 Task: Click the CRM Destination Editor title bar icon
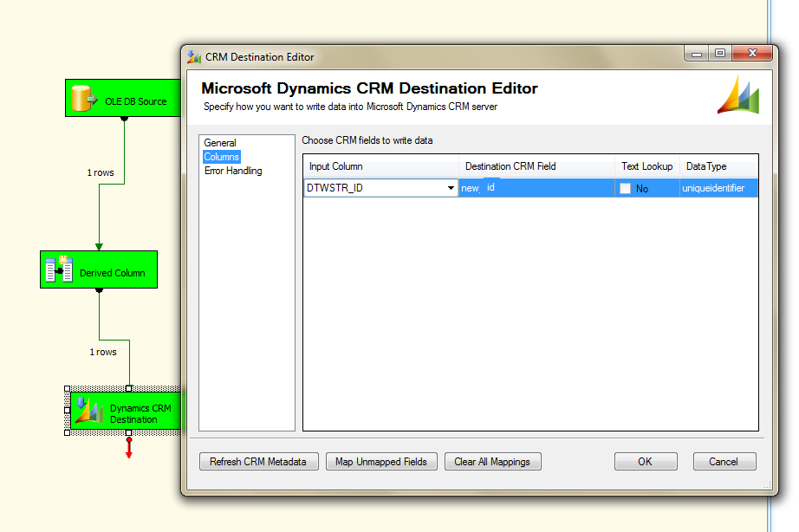tap(193, 56)
